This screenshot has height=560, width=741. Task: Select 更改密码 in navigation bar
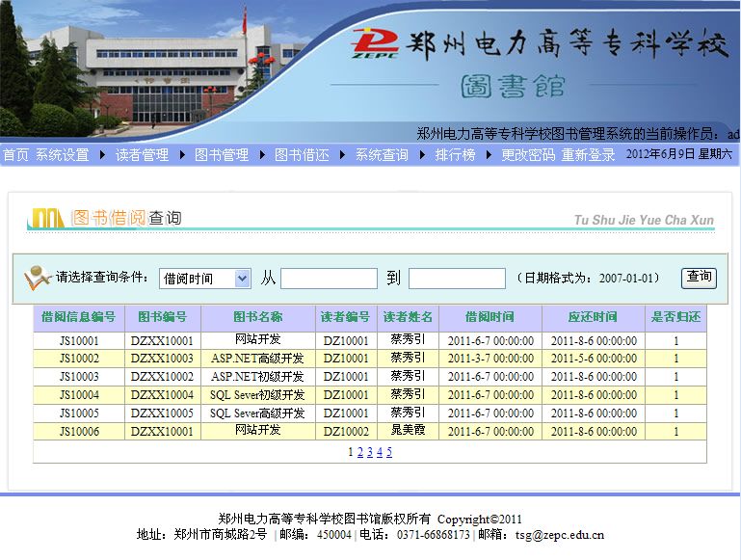point(528,154)
